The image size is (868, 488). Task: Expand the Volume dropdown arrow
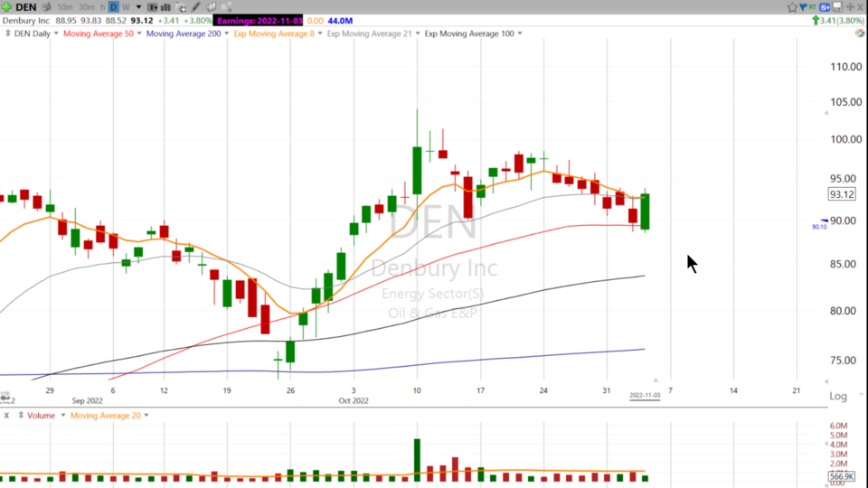[62, 416]
